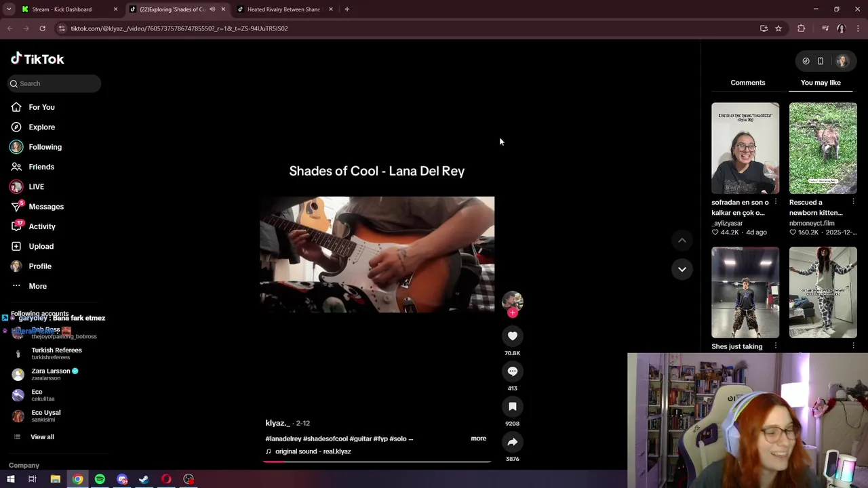Click the #shadesofcool hashtag
Viewport: 868px width, 488px height.
point(325,439)
